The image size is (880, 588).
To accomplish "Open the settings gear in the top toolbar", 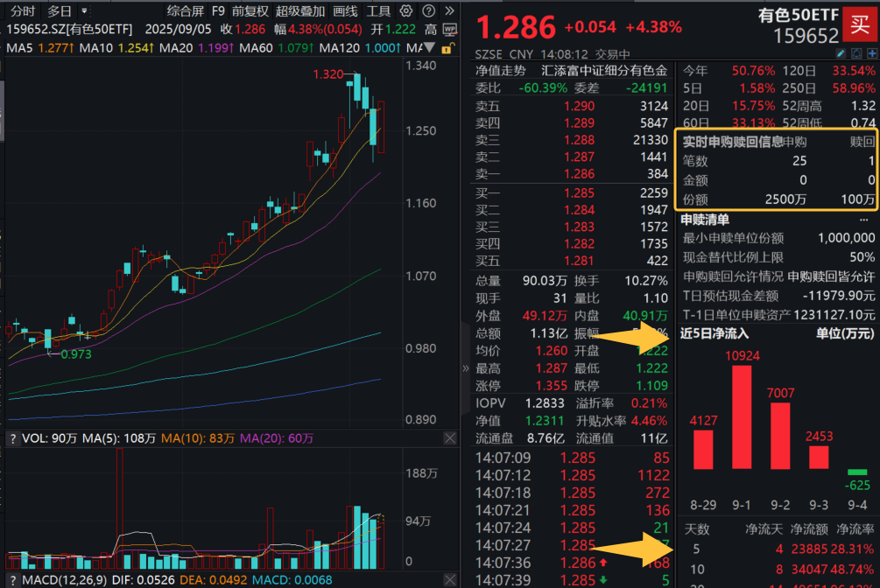I will point(406,10).
